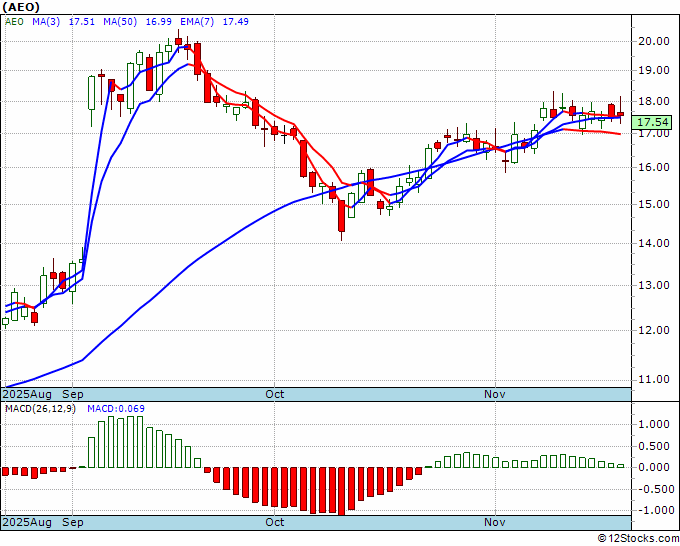Click the 19.00 price axis label
680x546 pixels.
pyautogui.click(x=654, y=70)
